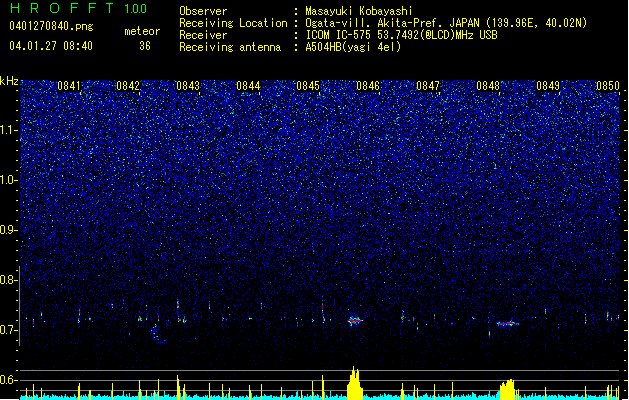
Task: Click the 0.8 kHz axis label
Action: (8, 280)
